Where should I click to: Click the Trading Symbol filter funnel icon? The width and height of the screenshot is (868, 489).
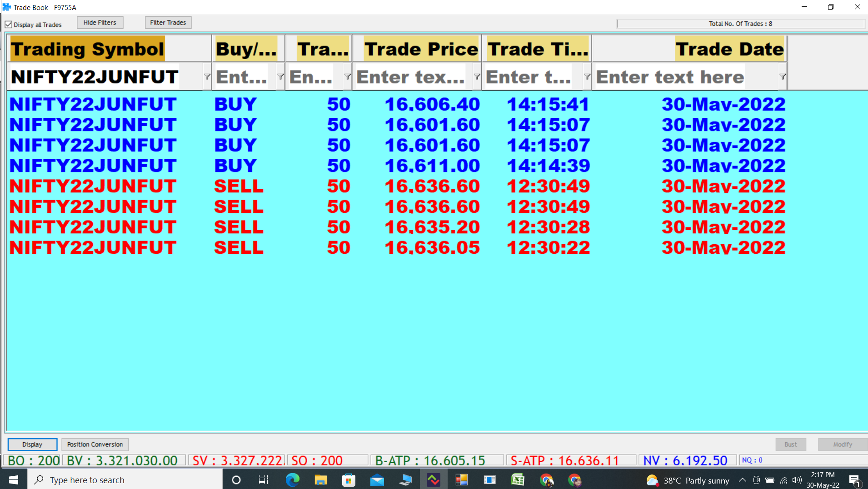click(x=207, y=77)
